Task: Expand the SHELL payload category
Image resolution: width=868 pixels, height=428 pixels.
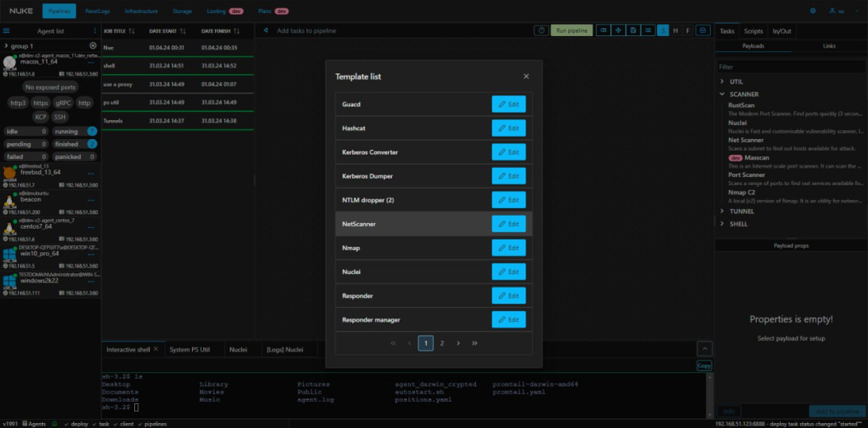Action: point(722,224)
